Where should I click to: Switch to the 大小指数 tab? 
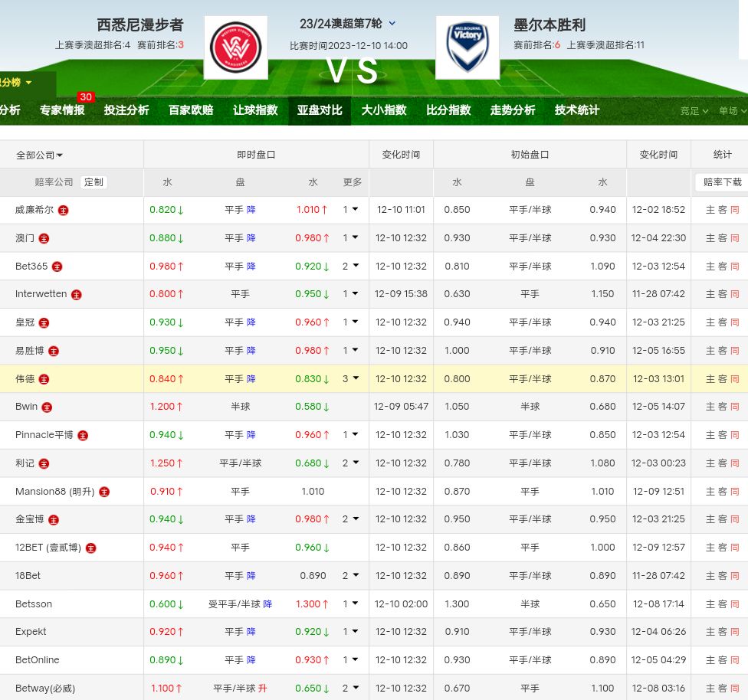pos(384,110)
